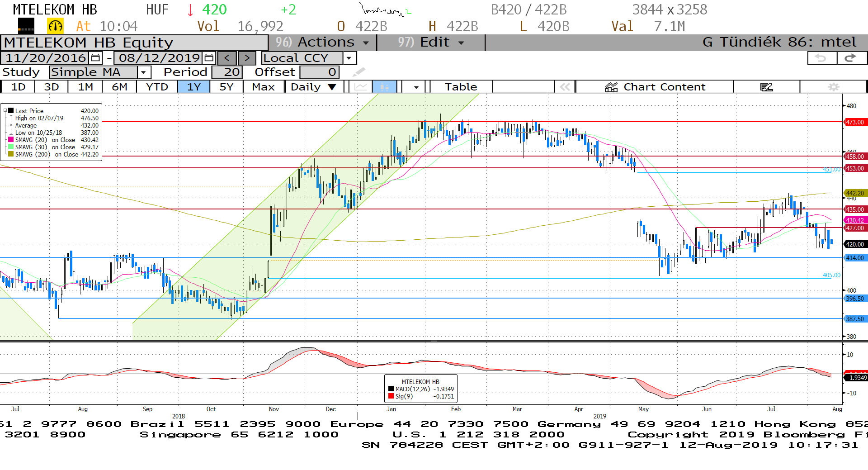This screenshot has height=470, width=868.
Task: Open chart settings gear icon
Action: 834,87
